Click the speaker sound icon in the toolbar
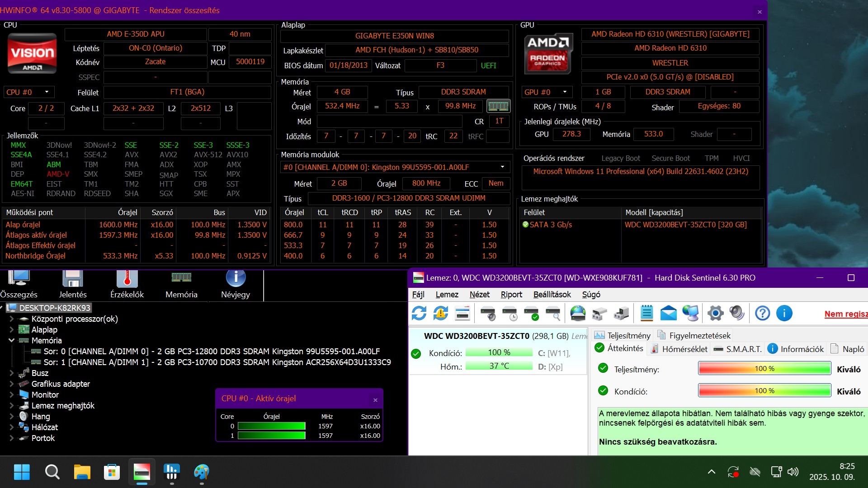This screenshot has width=868, height=488. coord(737,313)
